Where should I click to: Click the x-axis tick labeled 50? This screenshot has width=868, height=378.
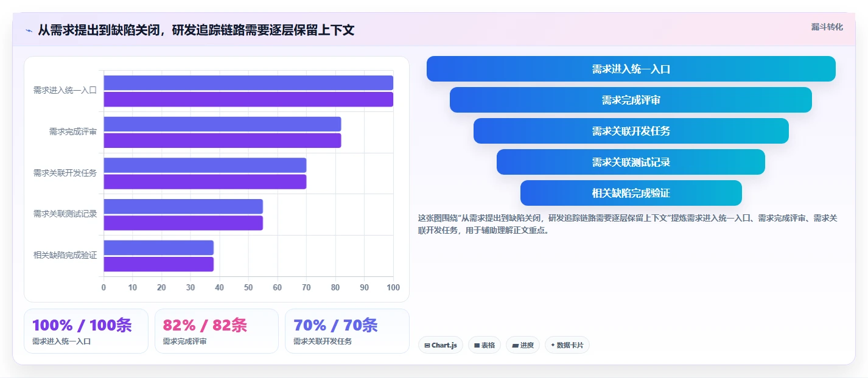[x=248, y=287]
